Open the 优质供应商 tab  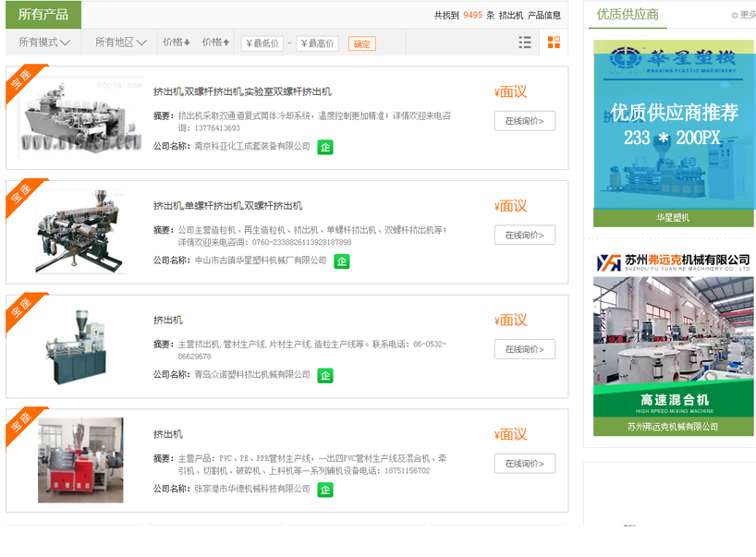628,14
